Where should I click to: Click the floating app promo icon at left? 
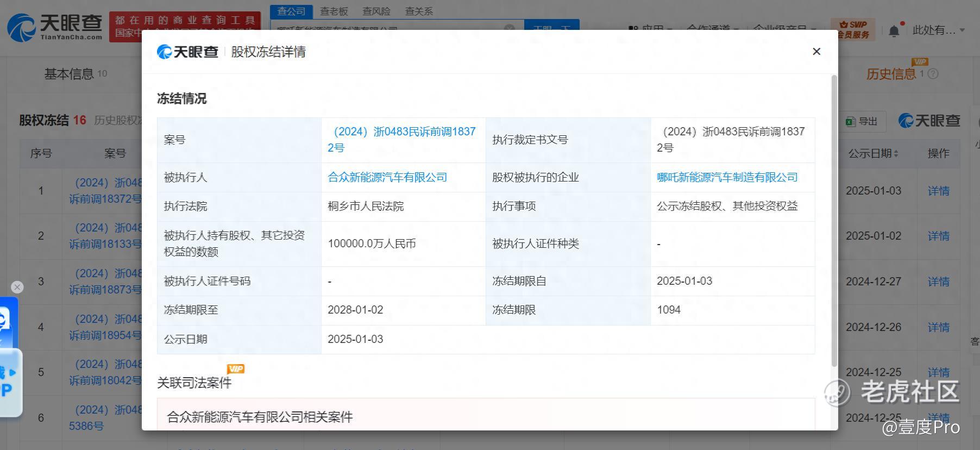pos(10,356)
